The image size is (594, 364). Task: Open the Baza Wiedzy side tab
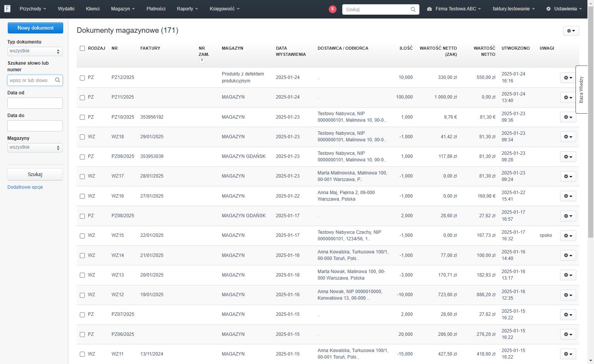point(581,89)
